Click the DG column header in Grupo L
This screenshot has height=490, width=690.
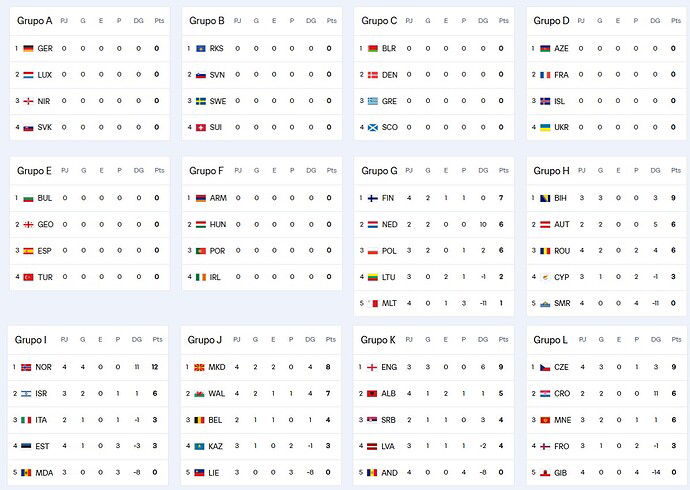click(x=655, y=340)
